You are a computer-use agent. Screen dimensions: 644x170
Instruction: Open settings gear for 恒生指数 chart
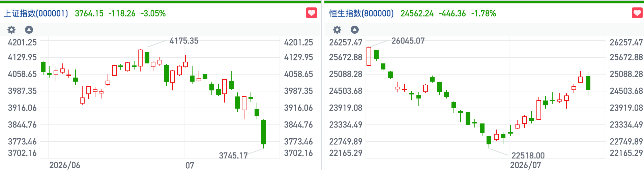337,30
